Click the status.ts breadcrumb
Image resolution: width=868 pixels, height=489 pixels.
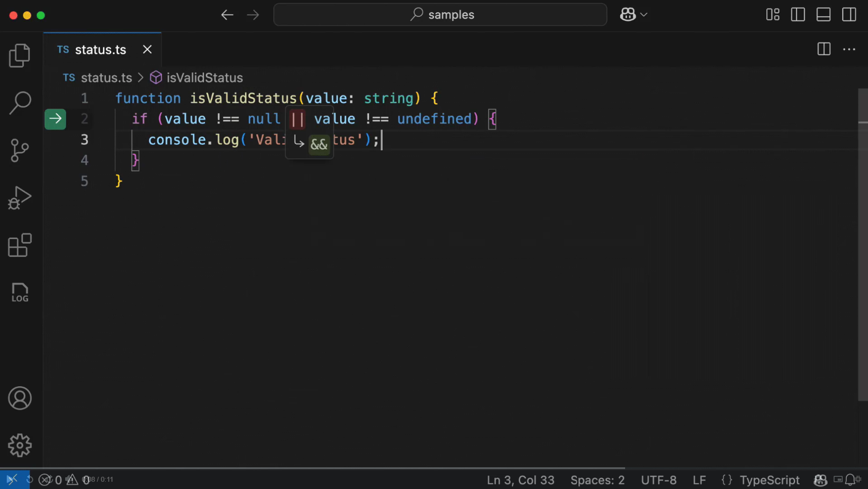coord(106,78)
